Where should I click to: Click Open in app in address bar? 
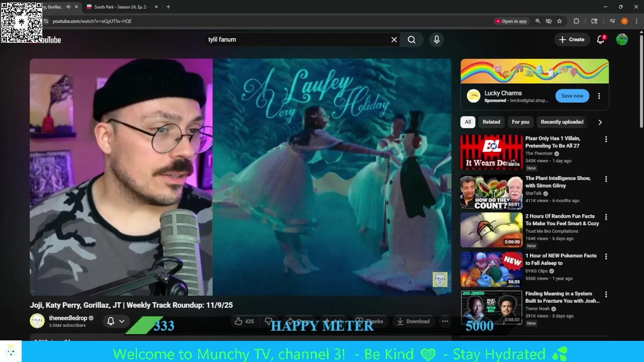pyautogui.click(x=511, y=21)
